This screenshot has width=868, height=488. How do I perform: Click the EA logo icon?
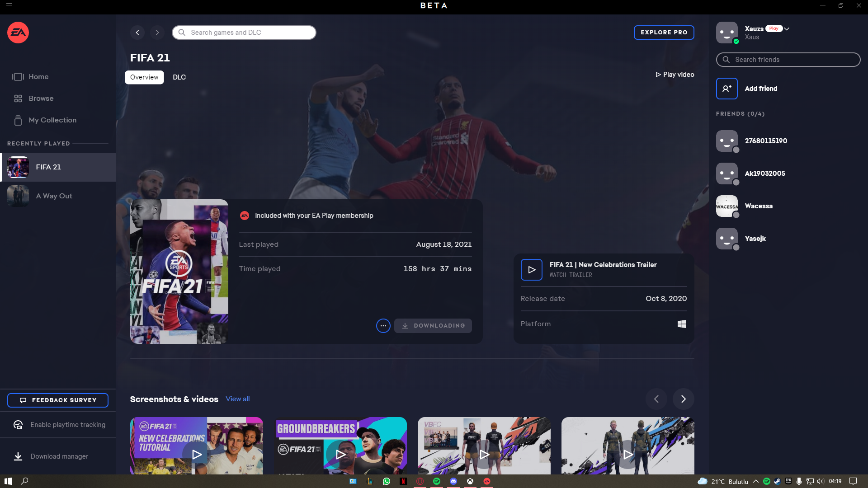click(x=18, y=33)
